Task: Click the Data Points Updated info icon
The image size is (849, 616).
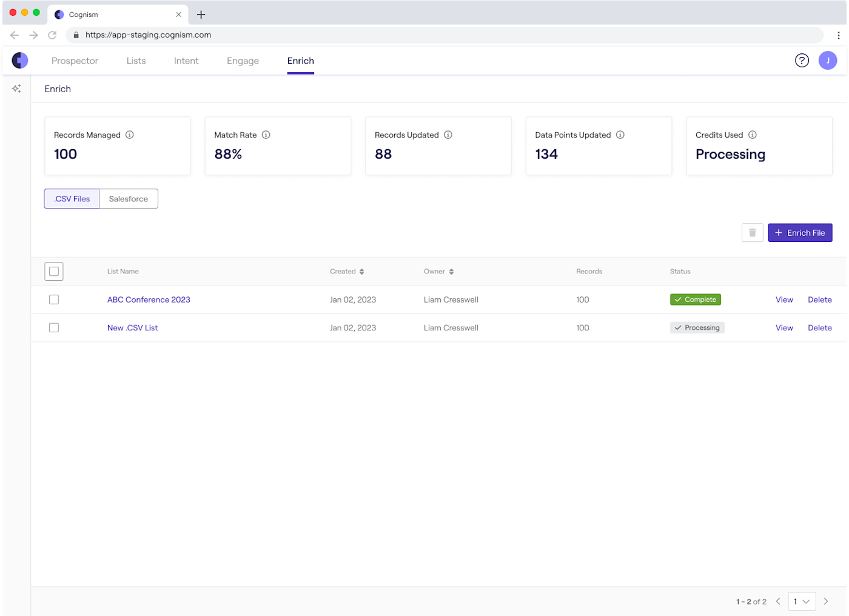Action: tap(620, 135)
